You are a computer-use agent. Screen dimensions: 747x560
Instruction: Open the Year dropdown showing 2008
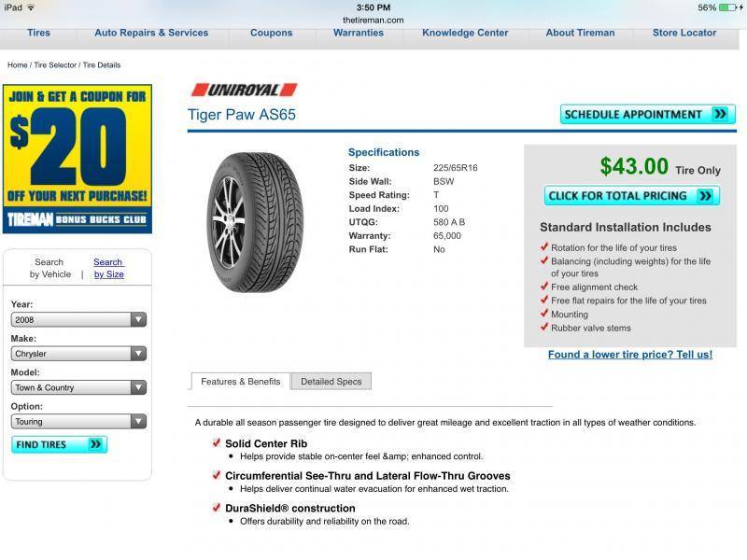[x=78, y=319]
